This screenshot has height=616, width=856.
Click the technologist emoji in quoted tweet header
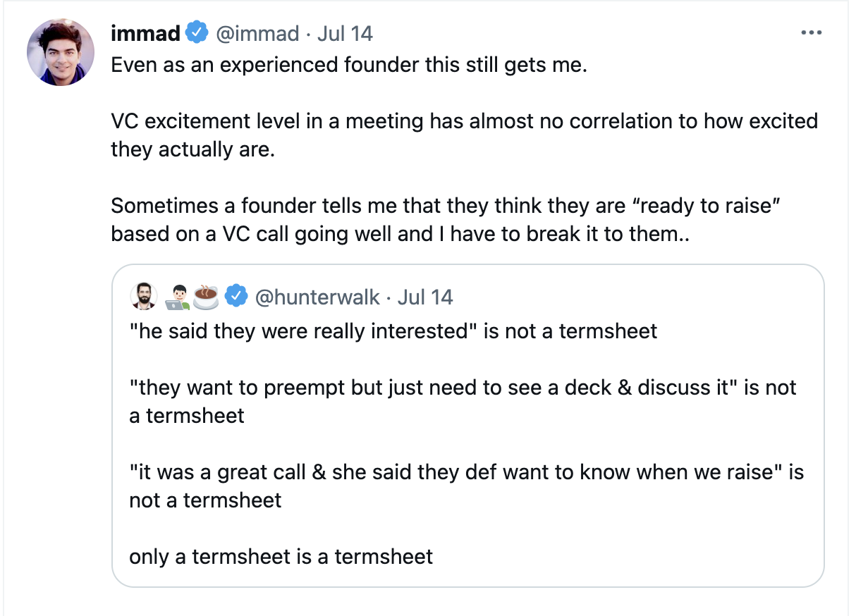(x=177, y=297)
